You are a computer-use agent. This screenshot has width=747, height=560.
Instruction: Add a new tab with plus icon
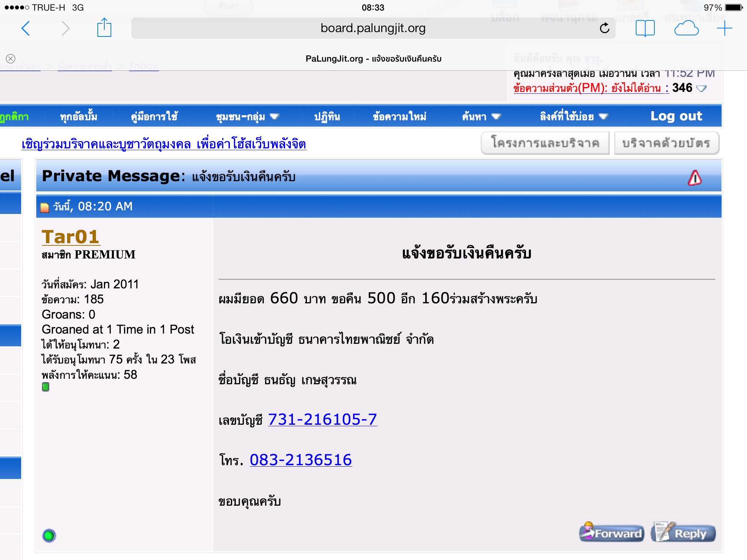click(x=724, y=28)
